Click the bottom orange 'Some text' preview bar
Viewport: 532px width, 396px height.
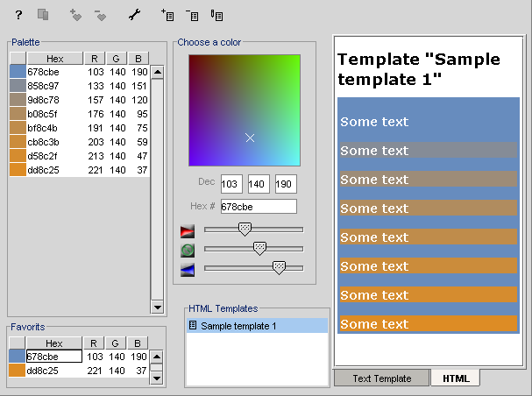click(x=429, y=323)
